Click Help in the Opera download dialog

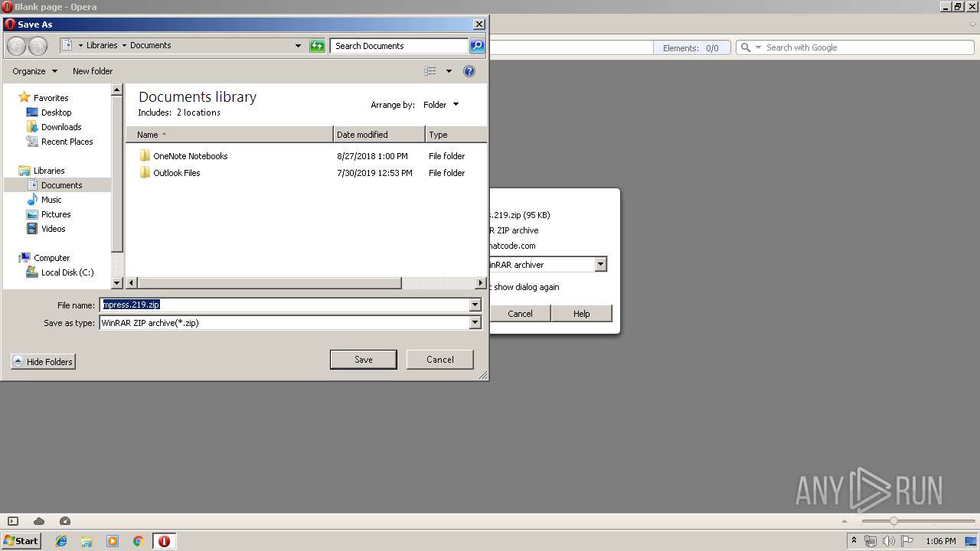point(582,314)
